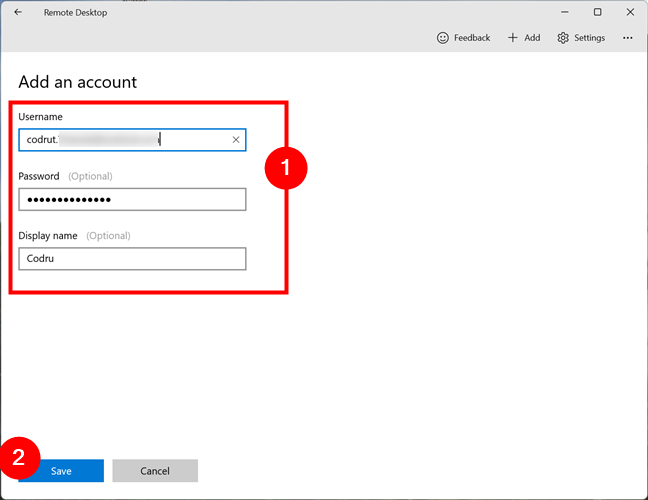Click the Username label above the field

point(40,117)
